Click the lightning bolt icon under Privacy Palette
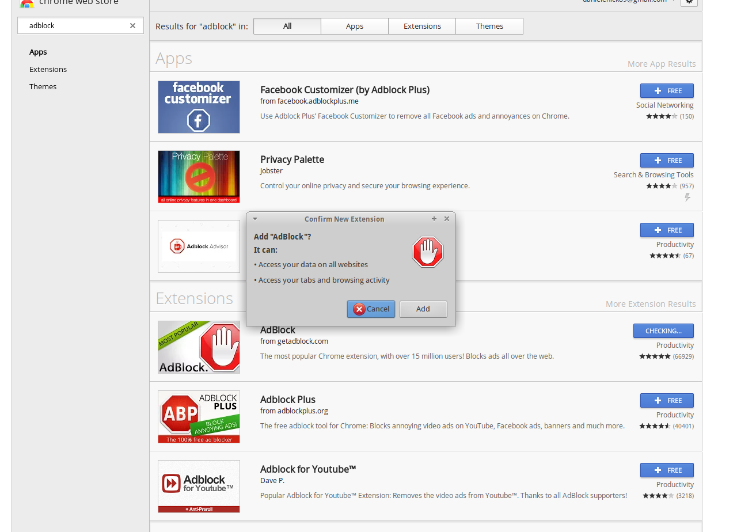The height and width of the screenshot is (532, 756). pyautogui.click(x=687, y=197)
